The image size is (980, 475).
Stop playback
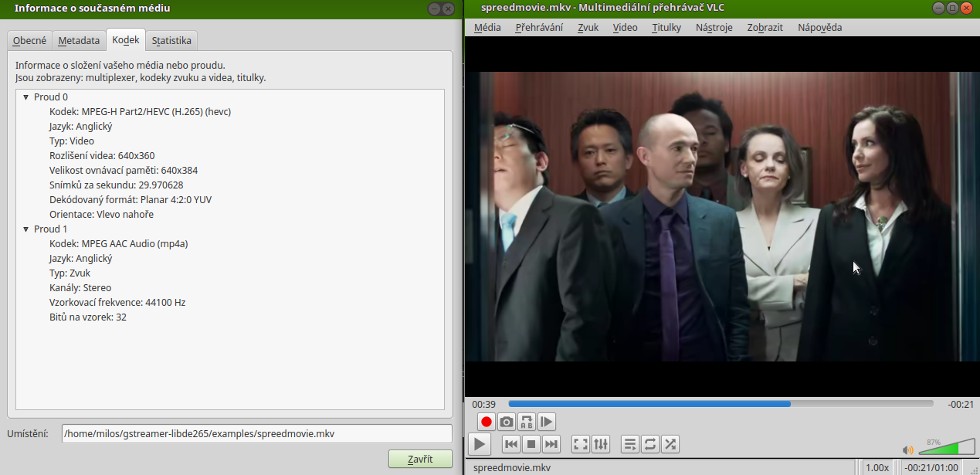pyautogui.click(x=531, y=444)
